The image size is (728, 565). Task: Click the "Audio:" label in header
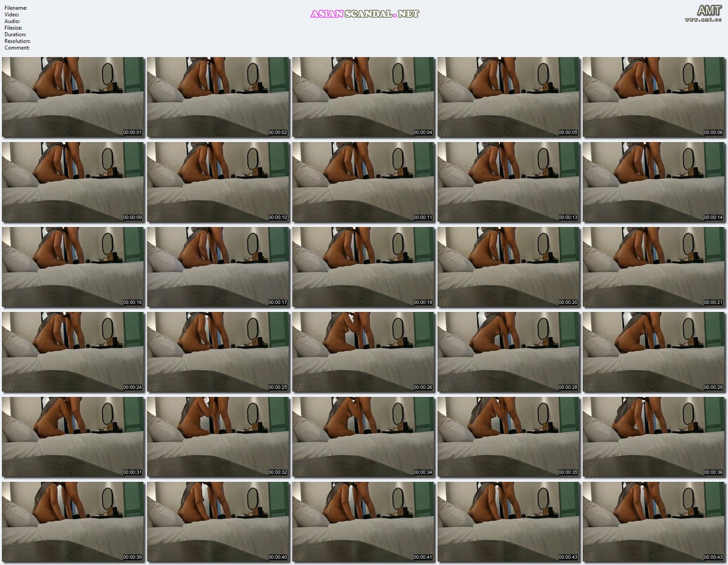coord(12,21)
